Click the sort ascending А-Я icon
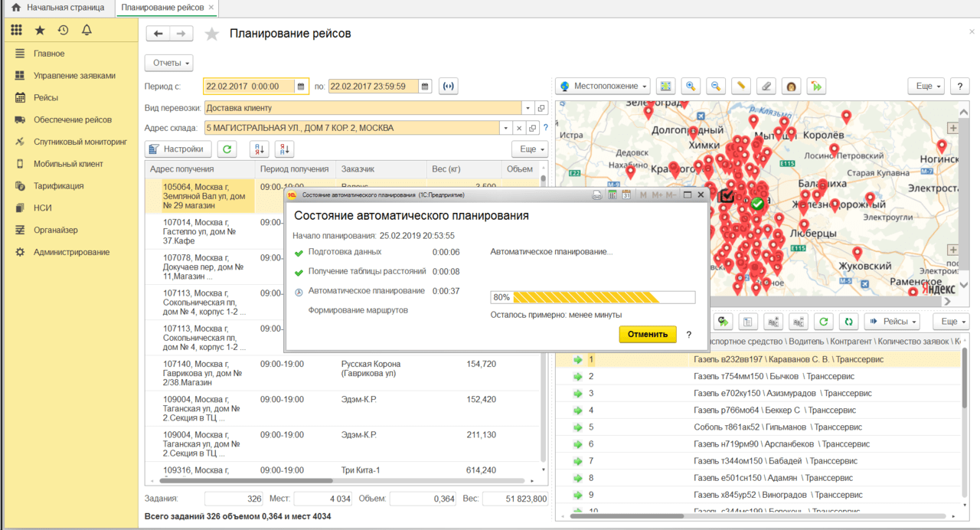The width and height of the screenshot is (980, 530). pos(260,149)
